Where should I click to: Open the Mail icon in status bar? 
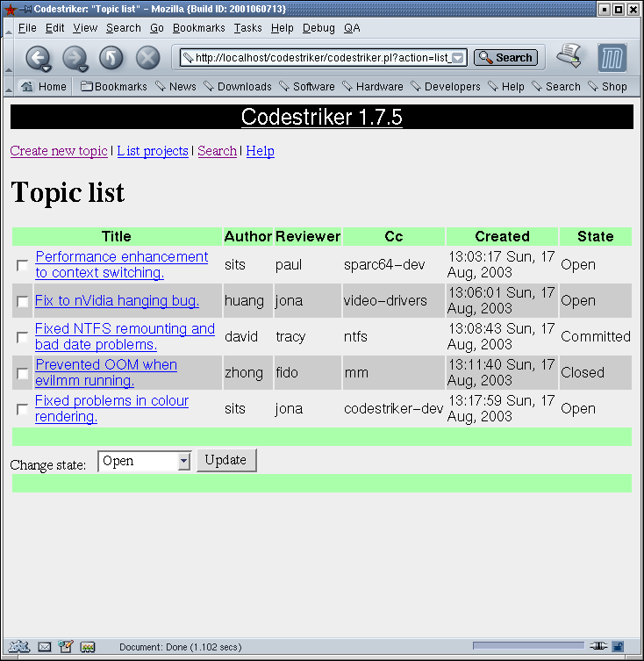(45, 647)
